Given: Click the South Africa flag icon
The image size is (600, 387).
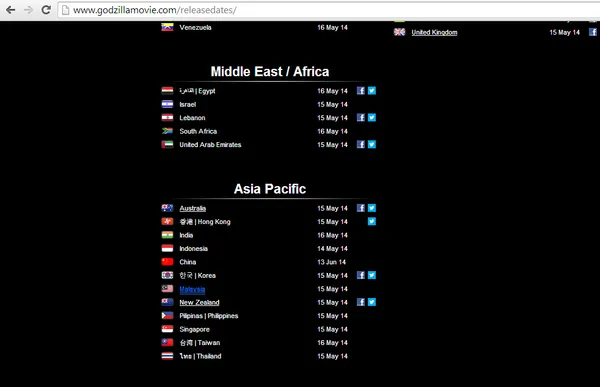Looking at the screenshot, I should pos(167,131).
